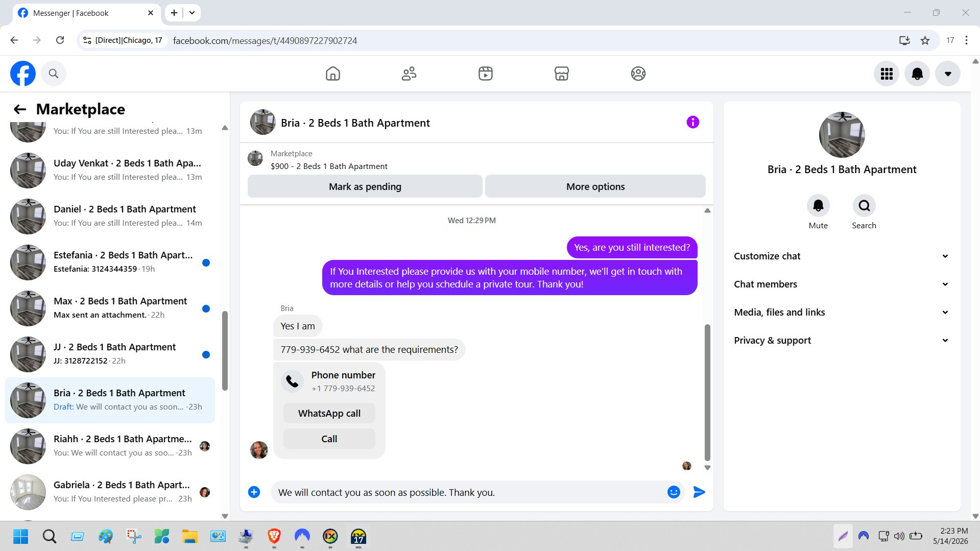Bookmark this page with the star
980x551 pixels.
pos(925,40)
